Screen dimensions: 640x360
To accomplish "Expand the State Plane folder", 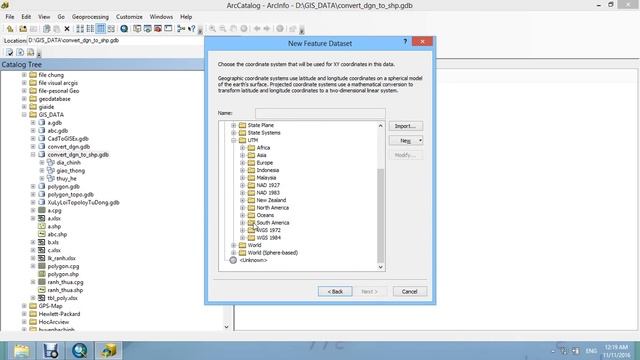I will coord(233,125).
